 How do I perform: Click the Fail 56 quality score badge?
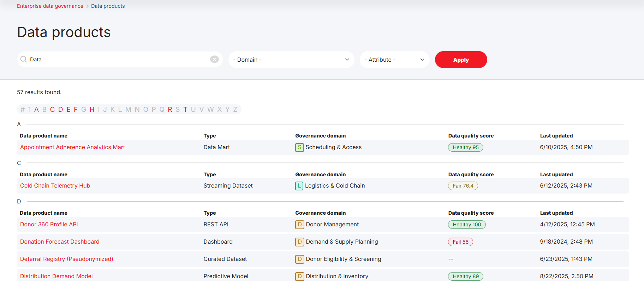tap(460, 242)
